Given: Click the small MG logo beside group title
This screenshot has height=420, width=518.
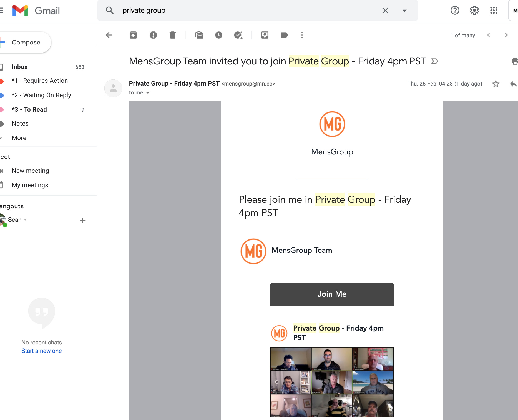Looking at the screenshot, I should click(x=279, y=333).
